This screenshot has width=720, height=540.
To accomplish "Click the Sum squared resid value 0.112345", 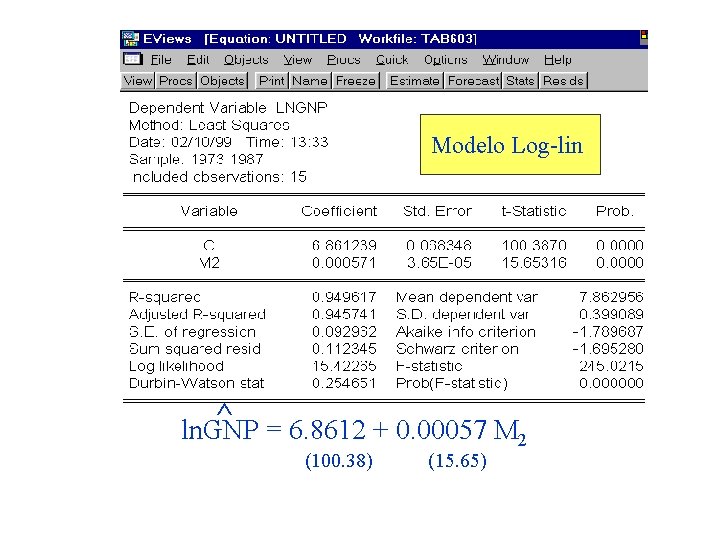I will [x=344, y=349].
